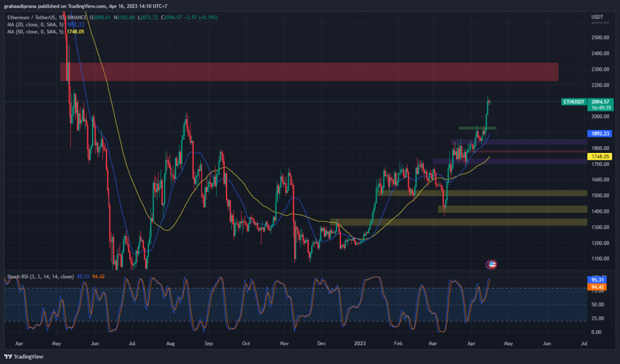Click the Feb label on the time axis

pyautogui.click(x=398, y=343)
